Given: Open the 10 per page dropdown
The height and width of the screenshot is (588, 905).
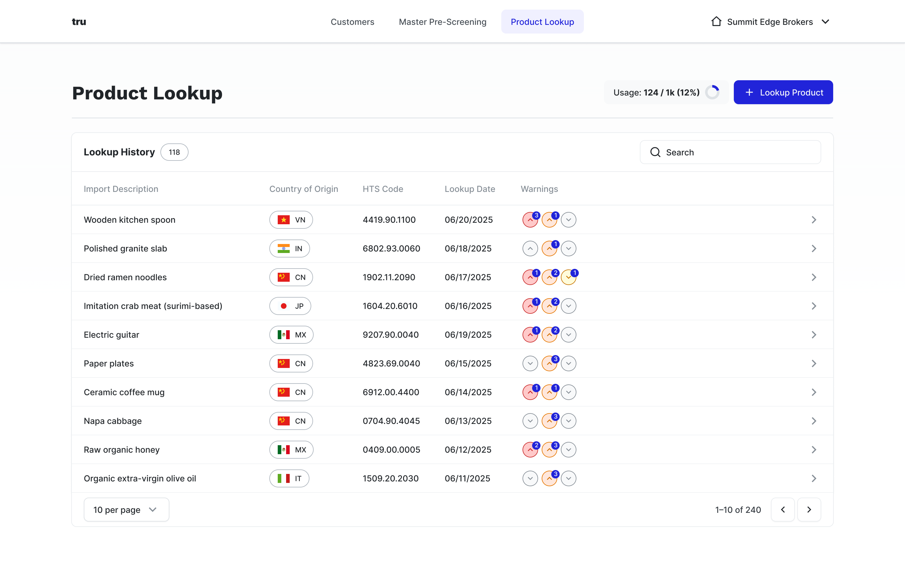Looking at the screenshot, I should (126, 510).
